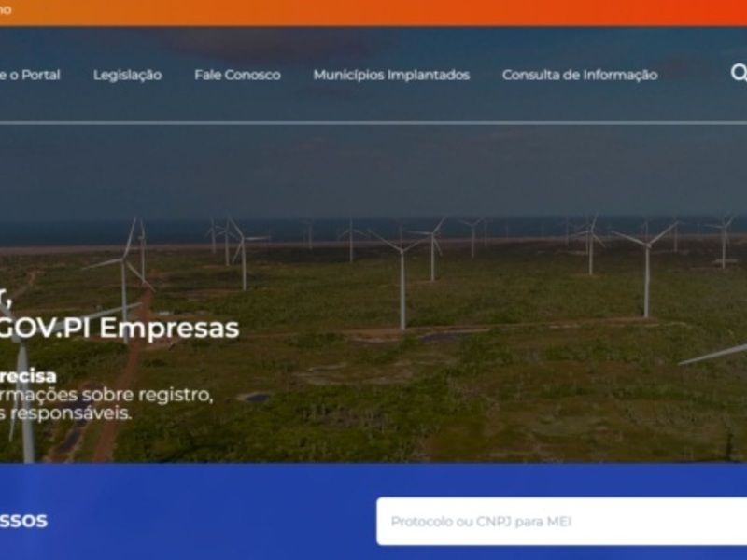Open the search magnifier icon
Screen dimensions: 747x560
pyautogui.click(x=739, y=74)
